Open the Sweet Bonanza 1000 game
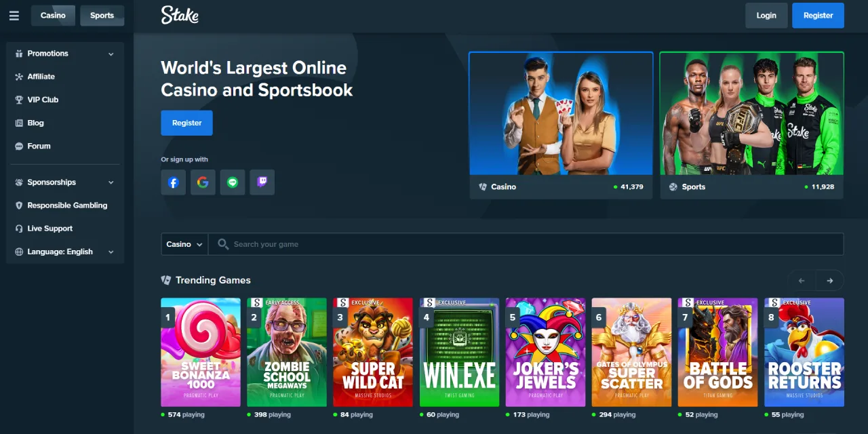 click(x=201, y=353)
